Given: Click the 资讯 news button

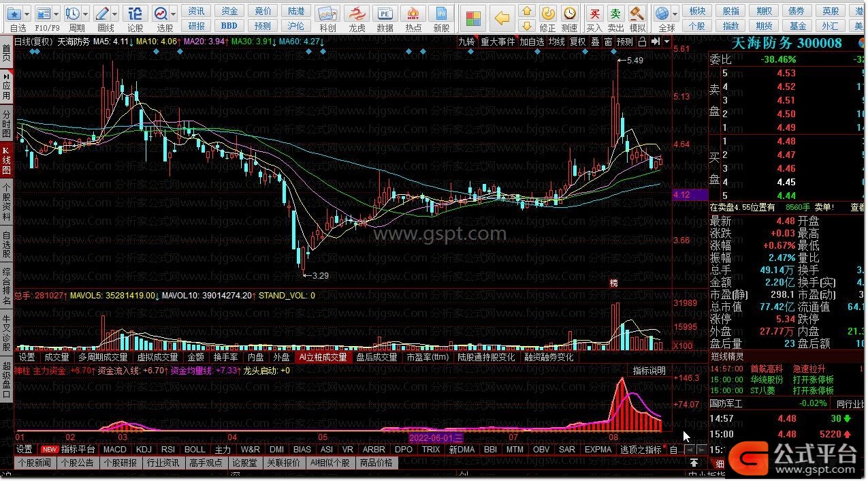Looking at the screenshot, I should tap(196, 12).
